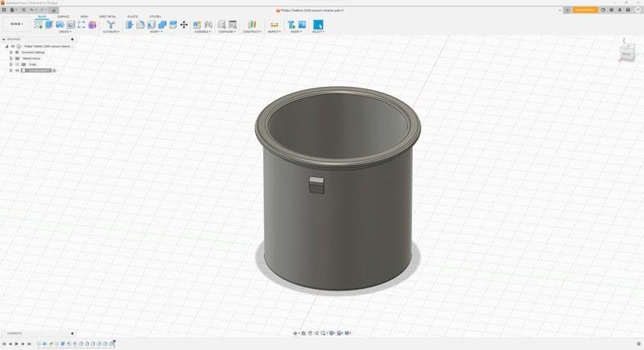This screenshot has height=350, width=644.
Task: Click the timeline end position marker
Action: pyautogui.click(x=114, y=344)
